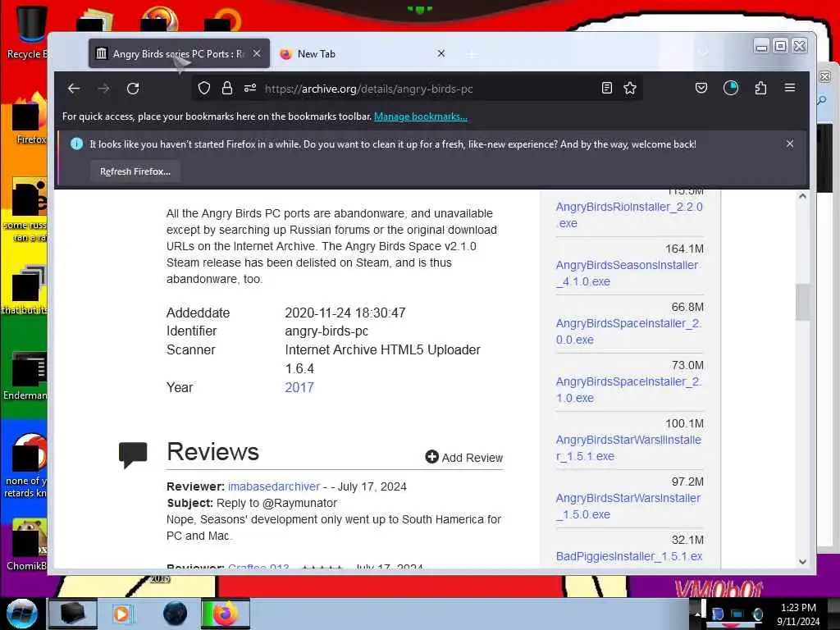Download BadPiggiesInstaller_1.5.1.exe
Screen dimensions: 840x630
point(629,556)
